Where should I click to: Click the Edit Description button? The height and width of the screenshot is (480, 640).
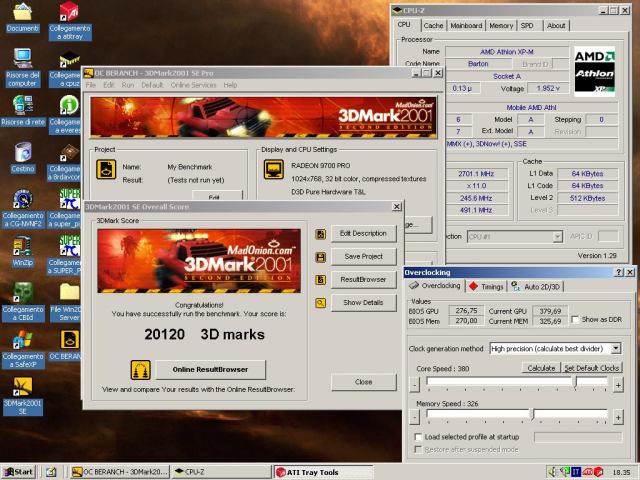point(363,233)
